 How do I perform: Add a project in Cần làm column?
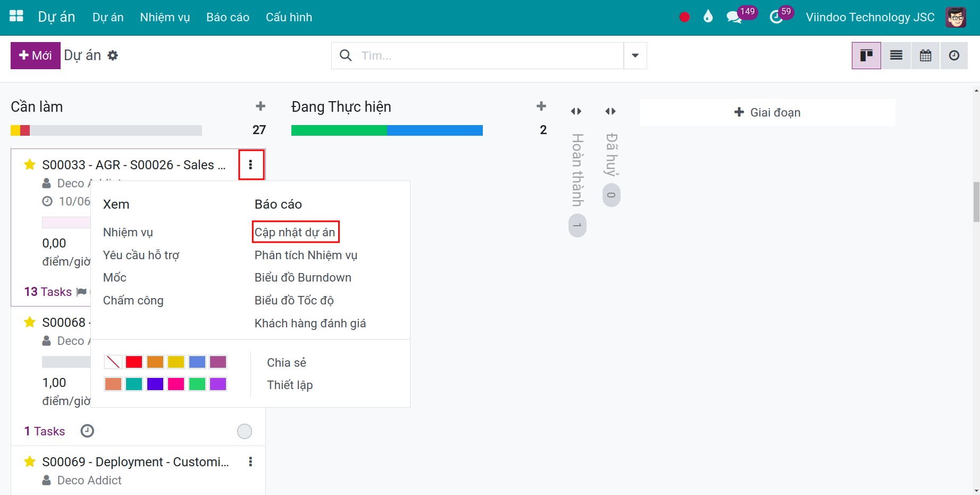pos(260,106)
